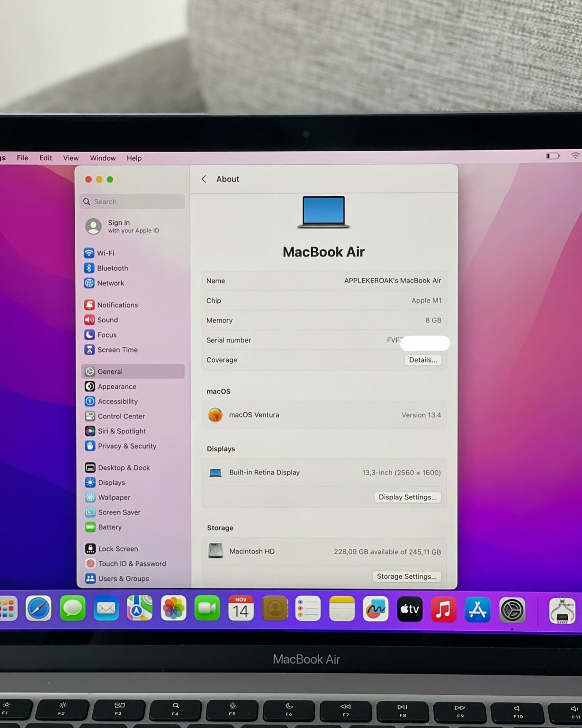This screenshot has width=582, height=728.
Task: Open Storage Settings for Macintosh HD
Action: tap(406, 576)
